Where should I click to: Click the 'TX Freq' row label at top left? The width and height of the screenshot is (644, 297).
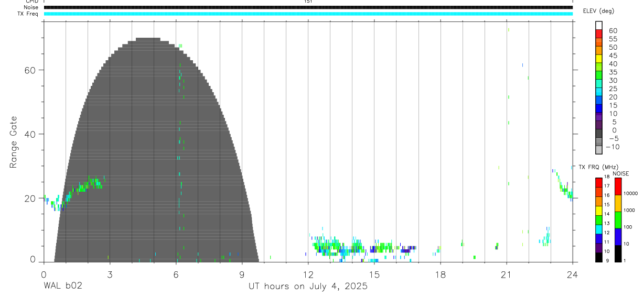coord(29,14)
